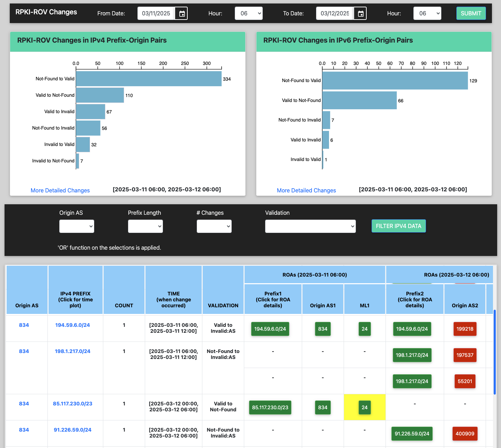Expand the Validation filter dropdown
Screen dimensions: 501x448
coord(310,226)
